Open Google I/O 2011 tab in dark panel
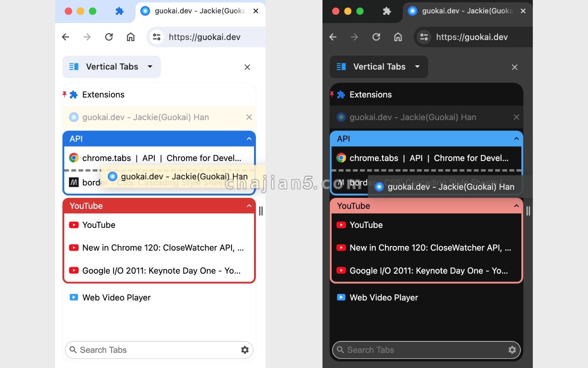 (426, 271)
